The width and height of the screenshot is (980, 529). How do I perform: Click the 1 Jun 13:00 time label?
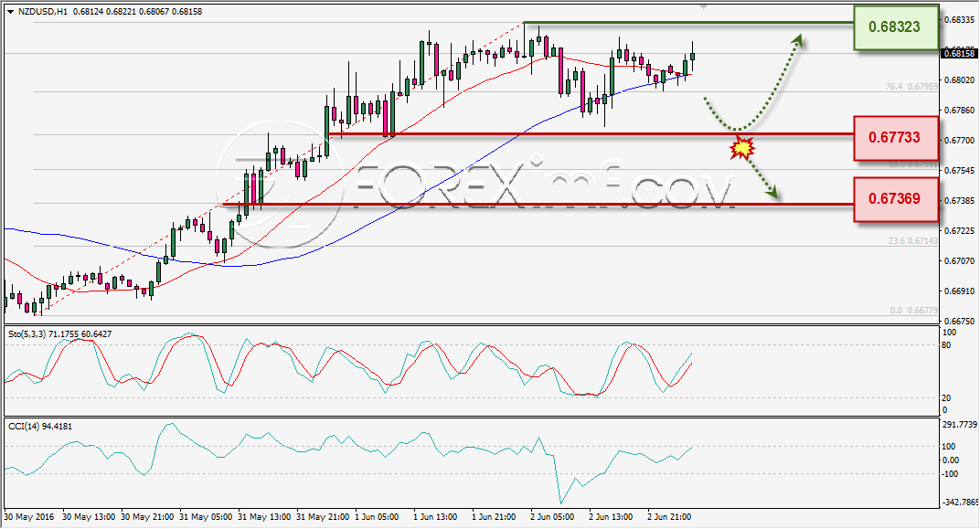tap(435, 517)
